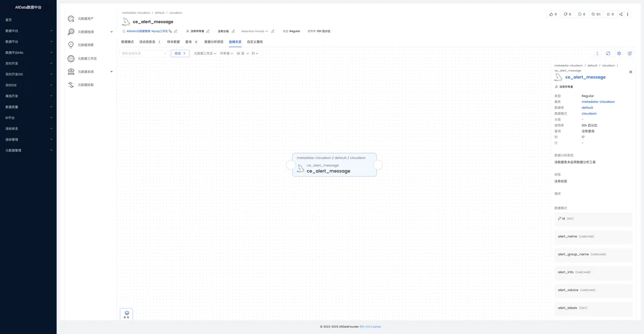
Task: Click MySQL logo beside page title
Action: [x=126, y=22]
